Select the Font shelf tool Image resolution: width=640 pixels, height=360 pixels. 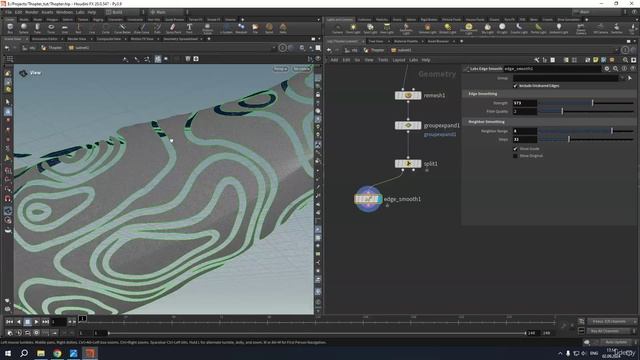(189, 28)
